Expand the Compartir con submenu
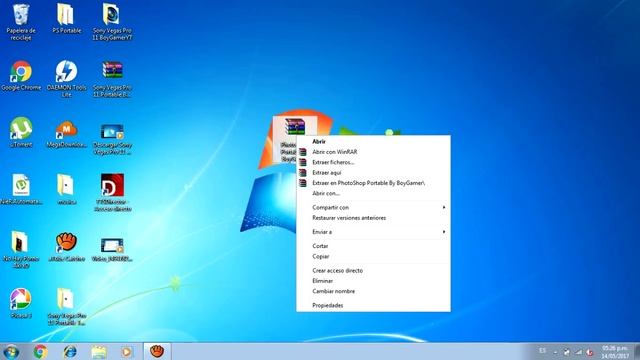 (373, 207)
